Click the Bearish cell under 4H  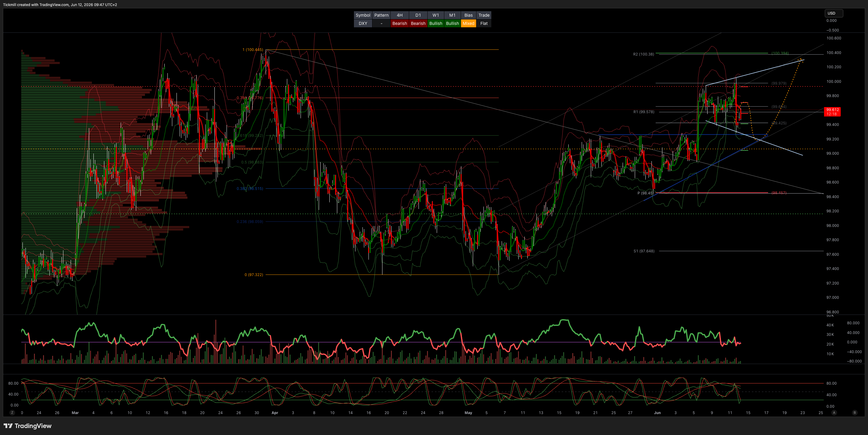click(x=400, y=23)
